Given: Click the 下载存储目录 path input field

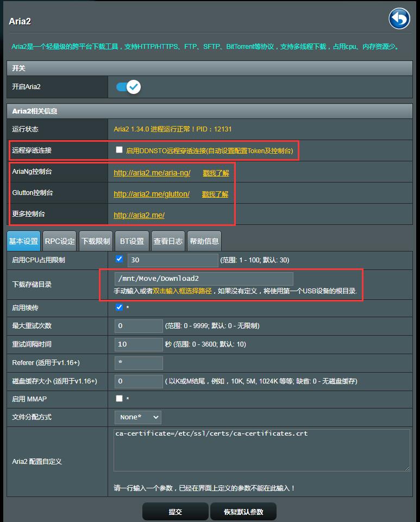Looking at the screenshot, I should (x=204, y=279).
